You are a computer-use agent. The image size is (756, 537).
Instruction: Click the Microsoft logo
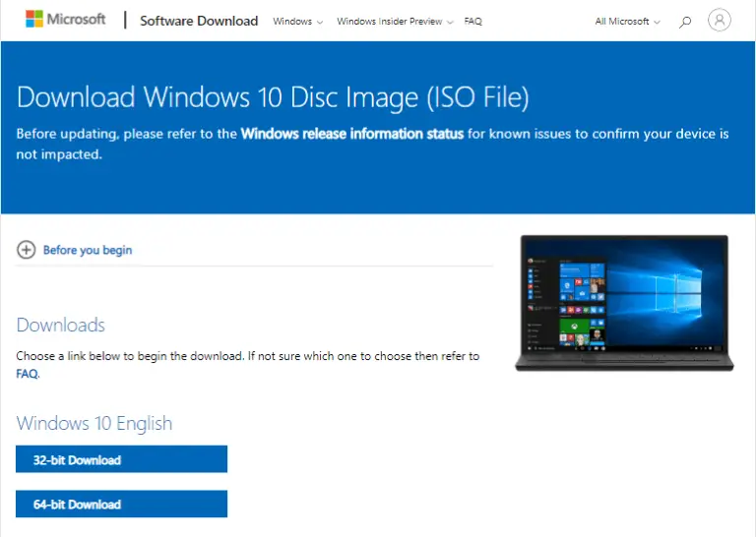[x=65, y=20]
